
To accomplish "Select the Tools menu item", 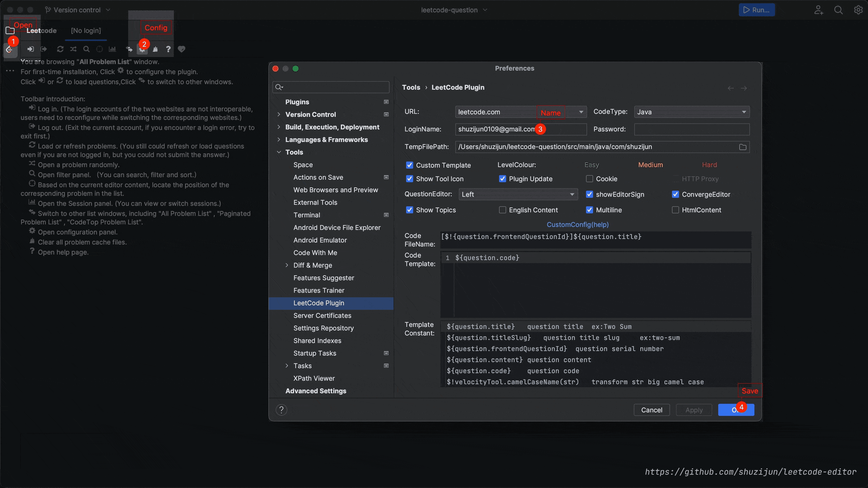I will tap(294, 152).
